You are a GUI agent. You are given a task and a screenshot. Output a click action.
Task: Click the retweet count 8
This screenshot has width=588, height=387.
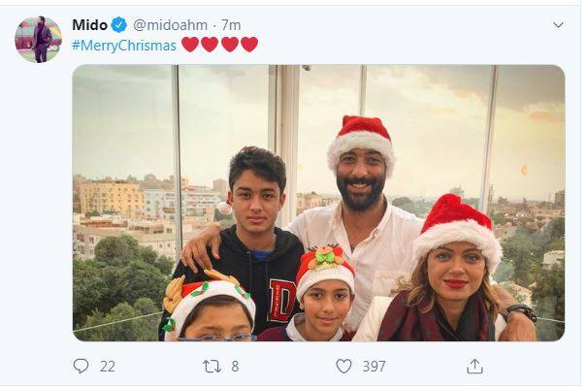click(235, 366)
